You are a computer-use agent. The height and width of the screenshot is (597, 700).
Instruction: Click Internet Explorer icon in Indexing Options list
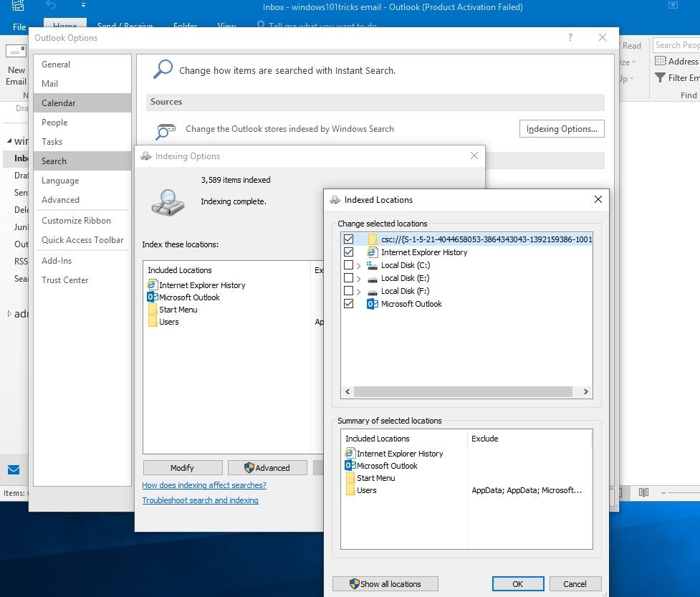(152, 285)
